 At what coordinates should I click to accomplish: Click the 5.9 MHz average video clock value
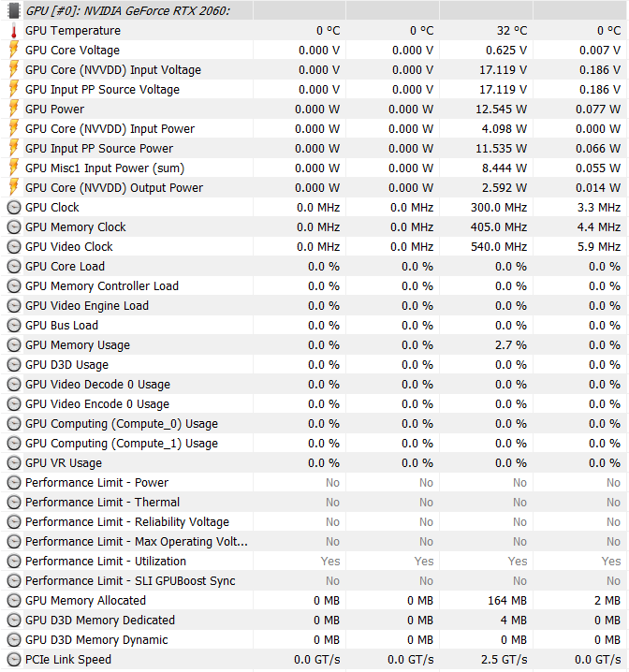pos(599,247)
